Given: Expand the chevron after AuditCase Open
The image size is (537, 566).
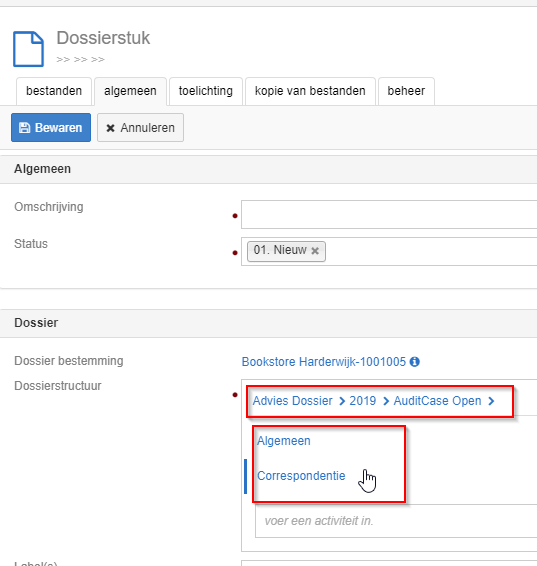Looking at the screenshot, I should point(491,401).
